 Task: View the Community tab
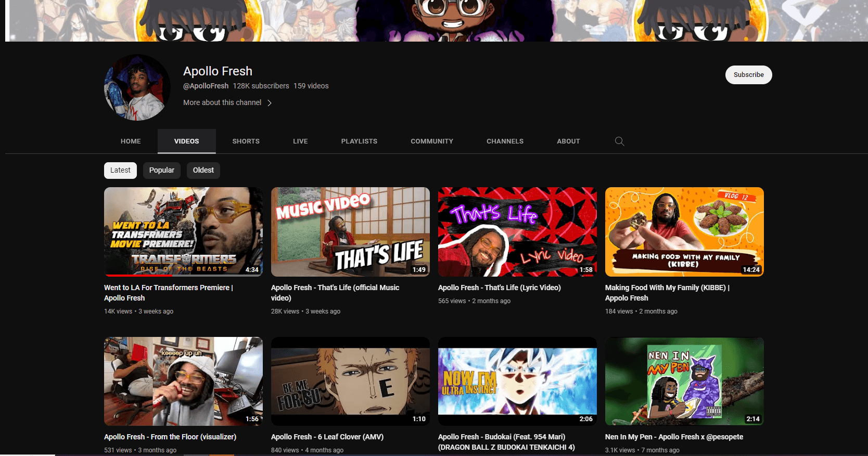tap(431, 141)
